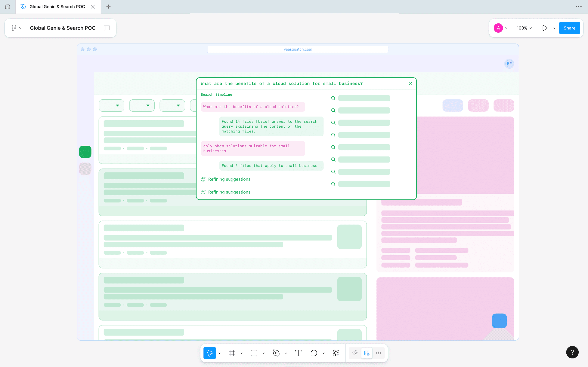Open the Actions components tool
588x367 pixels.
(x=336, y=353)
